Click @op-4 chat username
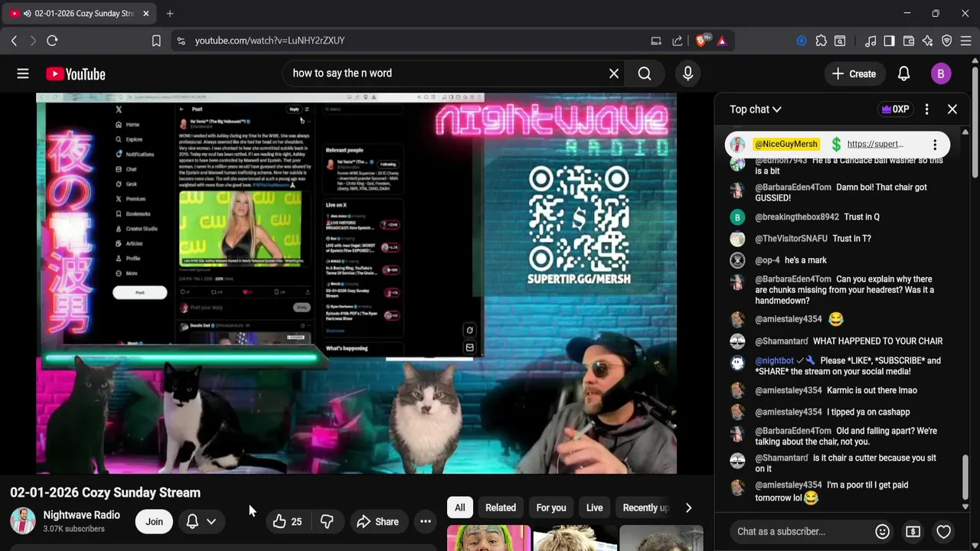The image size is (980, 551). tap(767, 260)
